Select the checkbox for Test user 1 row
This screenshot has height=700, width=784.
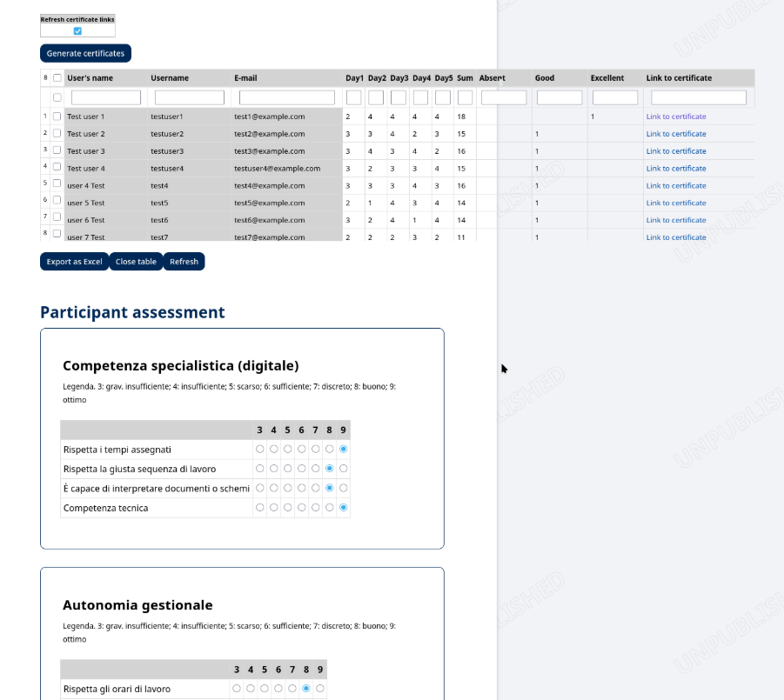(57, 116)
